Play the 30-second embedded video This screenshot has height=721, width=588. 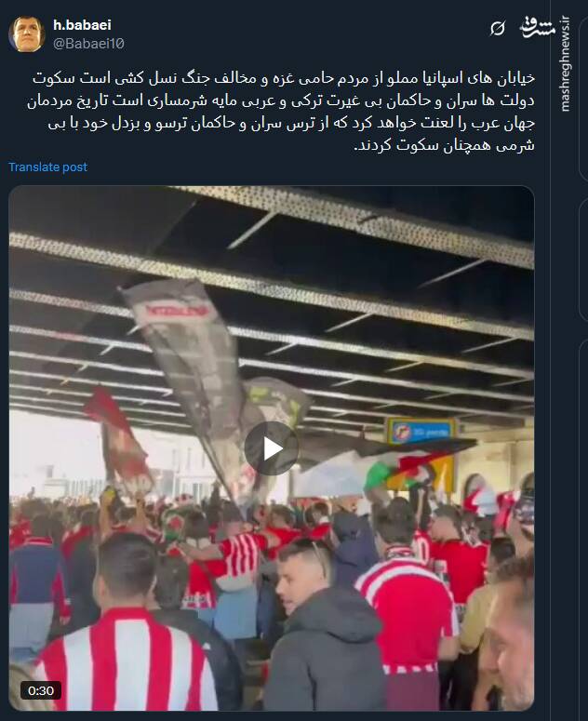coord(272,448)
